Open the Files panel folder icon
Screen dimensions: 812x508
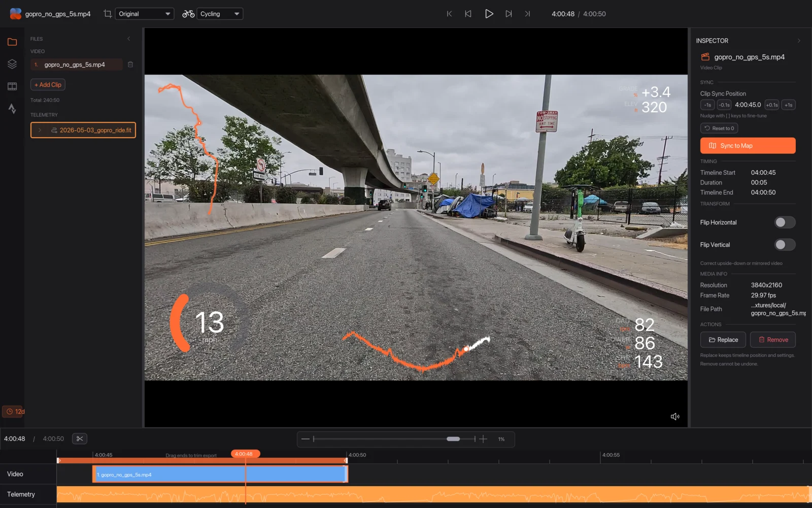[12, 42]
